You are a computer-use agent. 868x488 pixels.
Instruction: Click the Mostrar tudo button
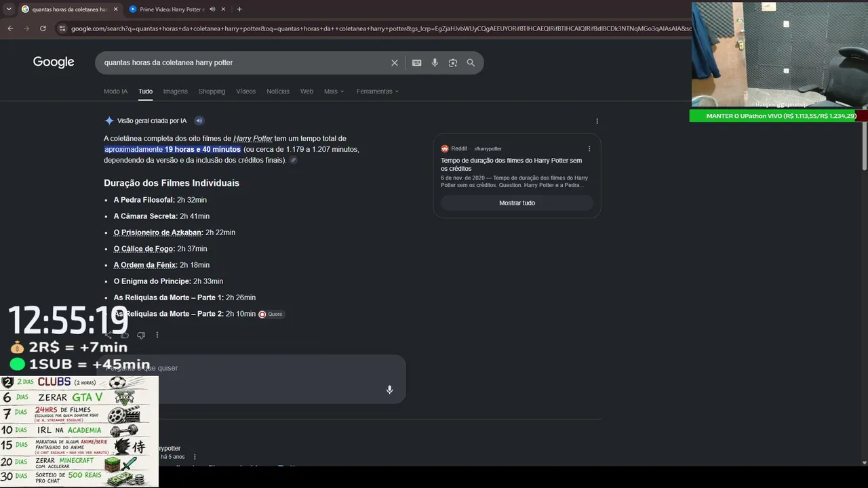pos(517,203)
